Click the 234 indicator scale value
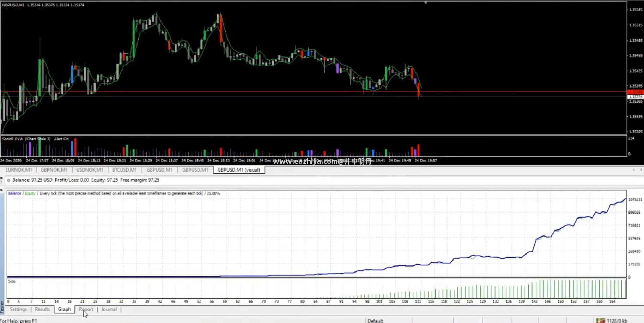Screen dimensions: 644x323 tap(631, 138)
